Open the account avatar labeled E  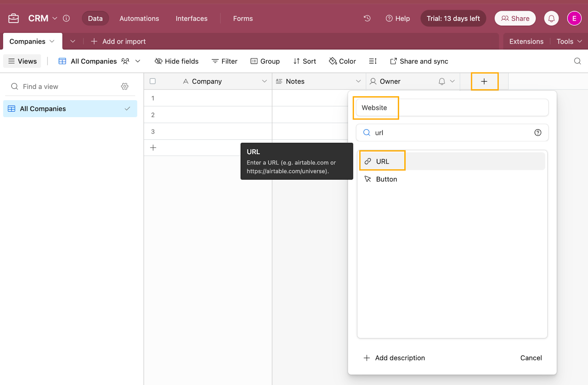pyautogui.click(x=574, y=18)
